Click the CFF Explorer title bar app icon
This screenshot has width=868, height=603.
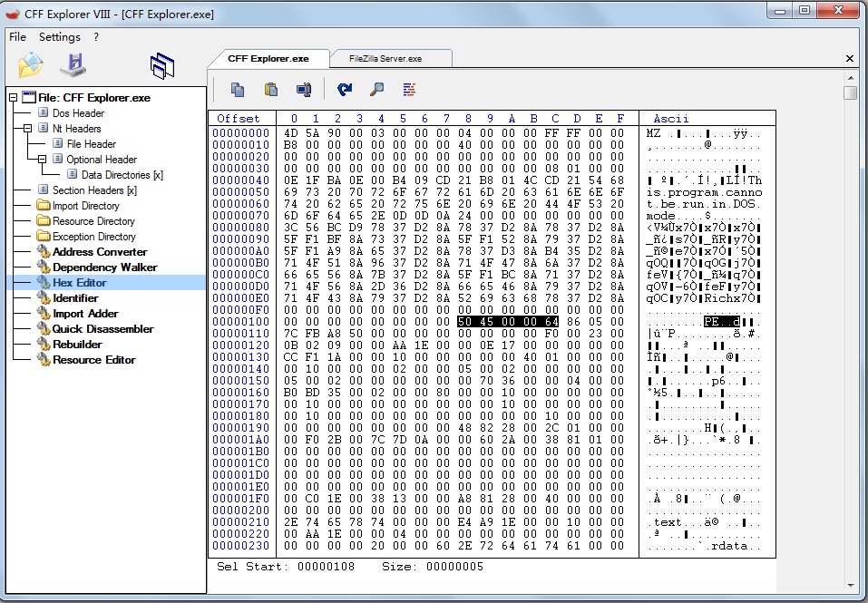(12, 14)
